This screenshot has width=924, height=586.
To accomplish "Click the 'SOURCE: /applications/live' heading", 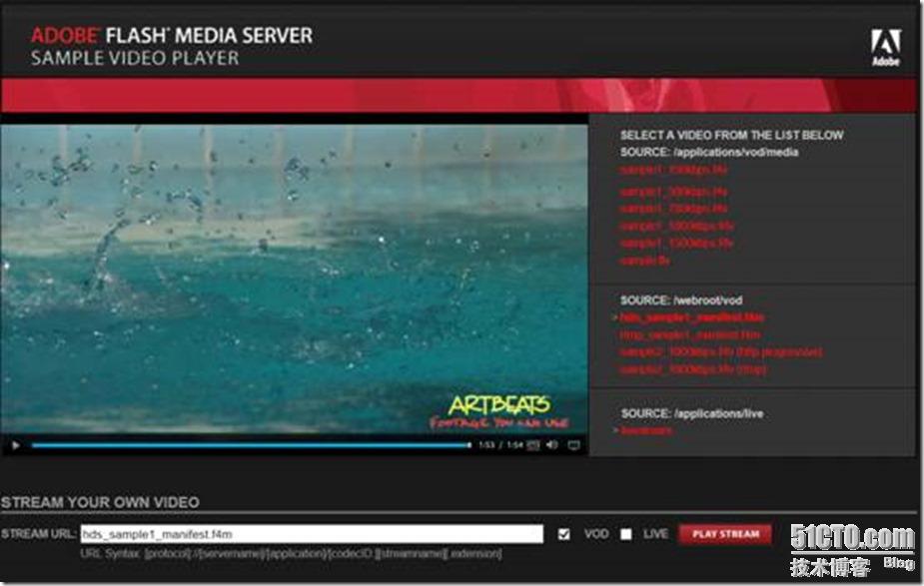I will coord(692,413).
